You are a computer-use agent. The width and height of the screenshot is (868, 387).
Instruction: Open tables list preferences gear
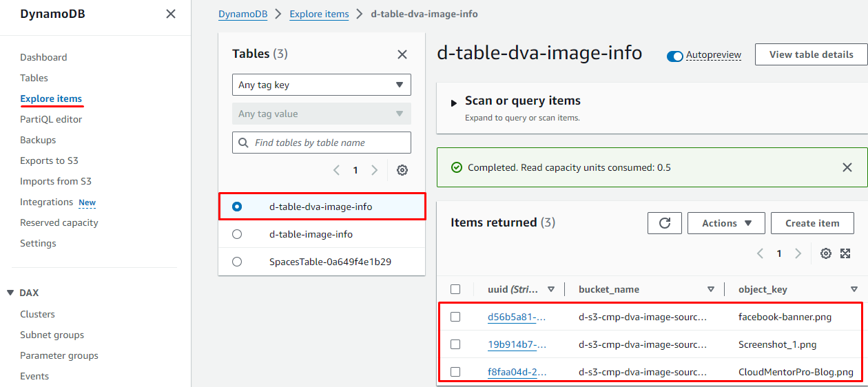click(402, 170)
